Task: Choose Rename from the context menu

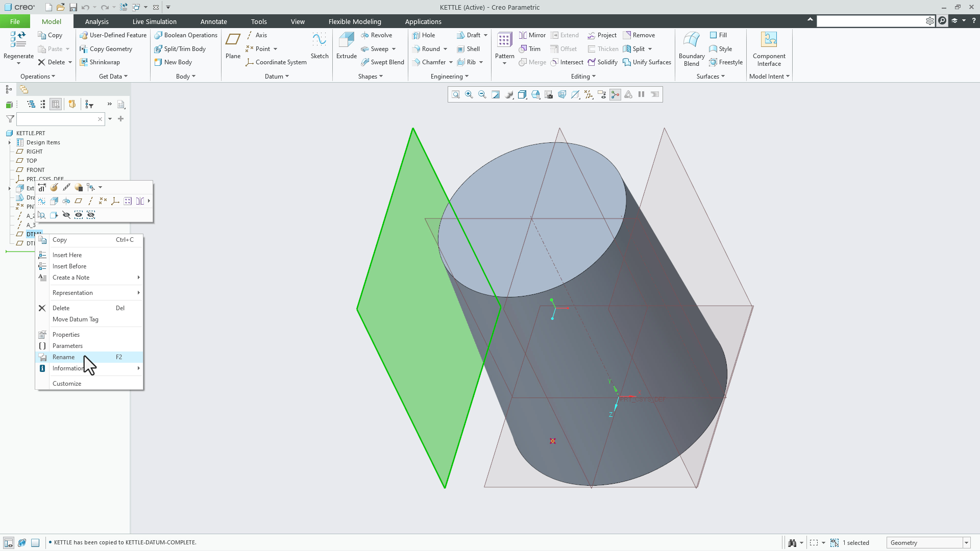Action: pyautogui.click(x=64, y=357)
